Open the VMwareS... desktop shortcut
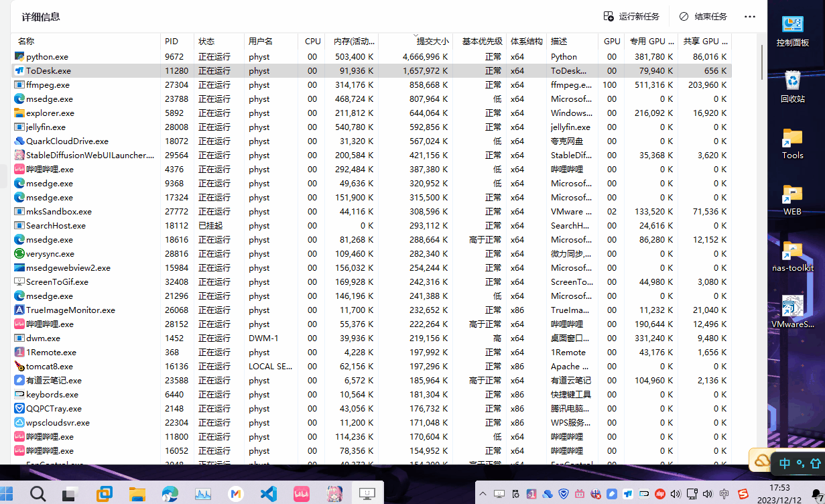The height and width of the screenshot is (504, 825). pyautogui.click(x=793, y=312)
